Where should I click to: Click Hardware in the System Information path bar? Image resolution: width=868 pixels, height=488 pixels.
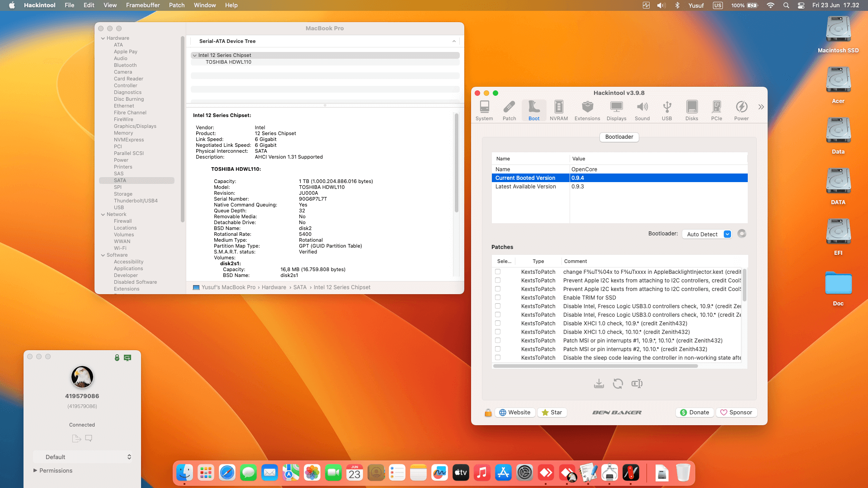click(x=274, y=287)
